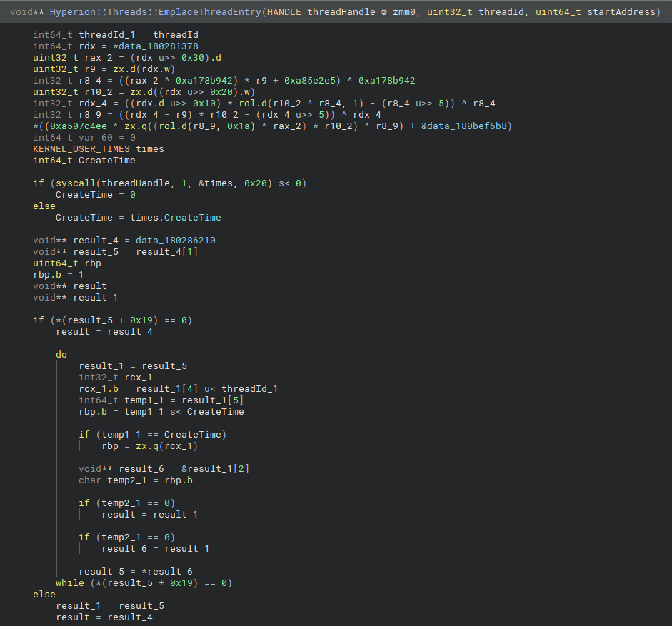
Task: Click the 'result_6 = result_1' assignment
Action: (156, 549)
